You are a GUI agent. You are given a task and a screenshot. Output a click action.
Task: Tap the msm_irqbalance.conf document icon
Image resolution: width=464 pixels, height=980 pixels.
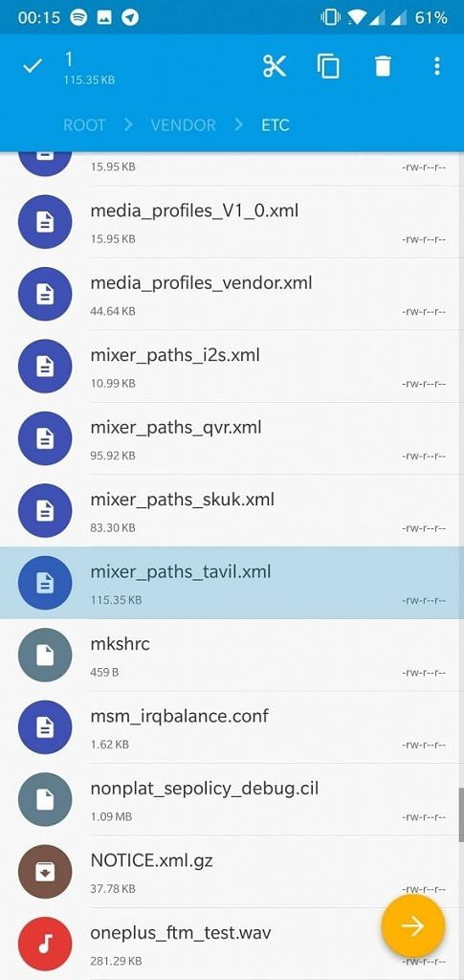44,727
